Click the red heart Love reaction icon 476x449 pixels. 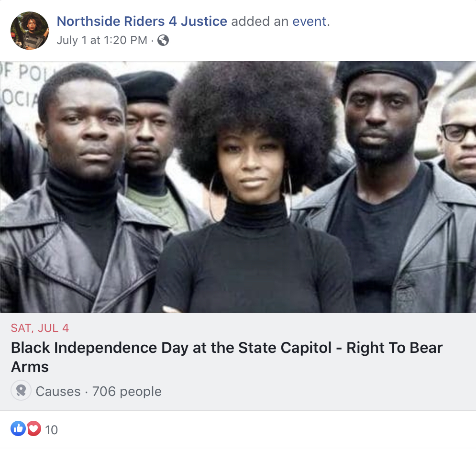34,428
